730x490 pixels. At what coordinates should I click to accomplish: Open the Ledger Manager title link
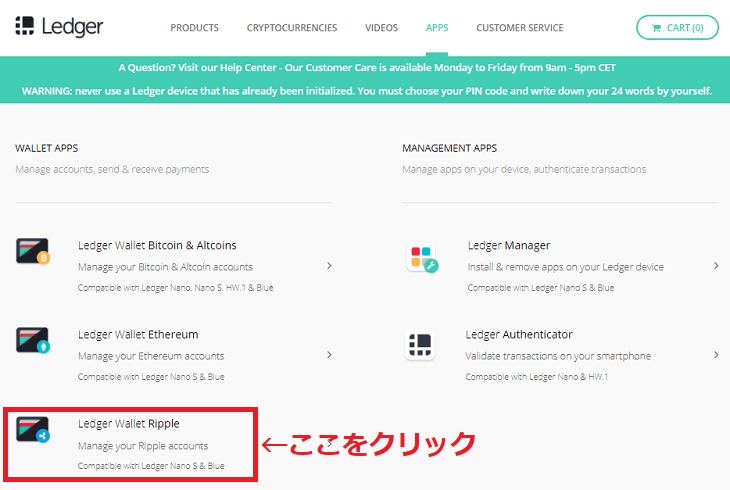(x=509, y=245)
